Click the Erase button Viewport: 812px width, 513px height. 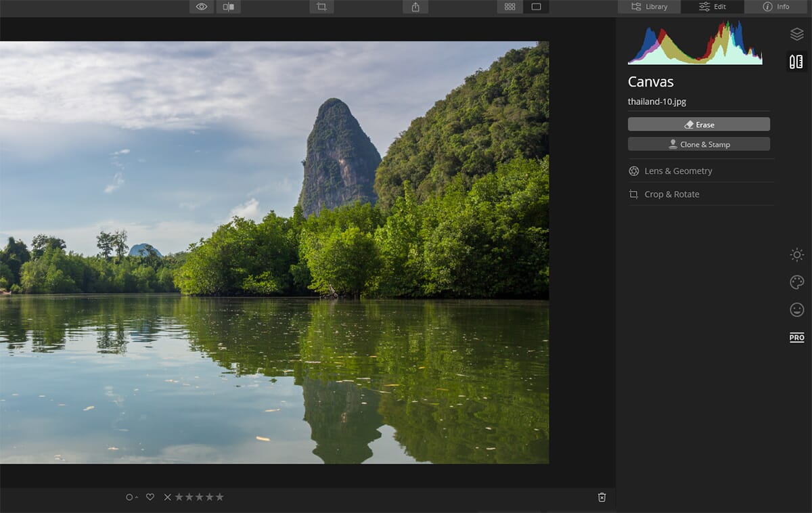699,125
